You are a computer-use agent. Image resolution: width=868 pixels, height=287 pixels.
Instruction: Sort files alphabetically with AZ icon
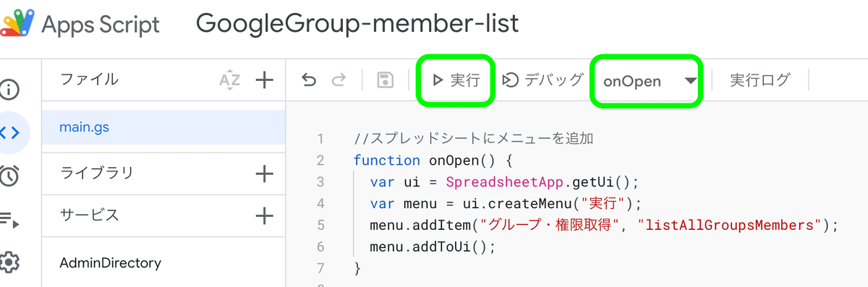click(229, 80)
